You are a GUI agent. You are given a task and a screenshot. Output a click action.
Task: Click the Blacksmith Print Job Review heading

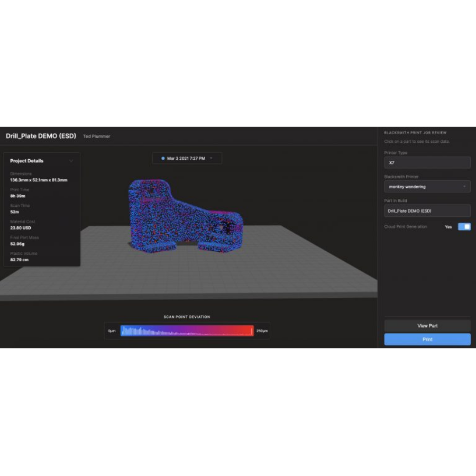(415, 133)
